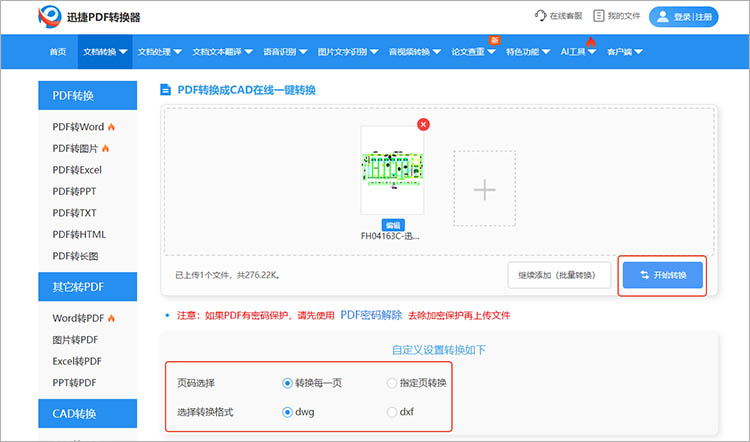This screenshot has width=750, height=442.
Task: Click the flame icon beside Word转PDF
Action: click(x=111, y=318)
